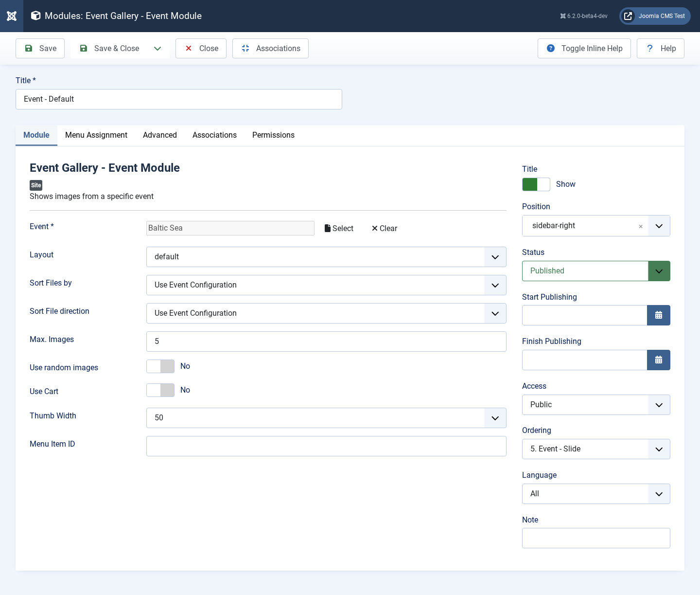Open the Layout dropdown
Viewport: 700px width, 595px height.
[326, 257]
